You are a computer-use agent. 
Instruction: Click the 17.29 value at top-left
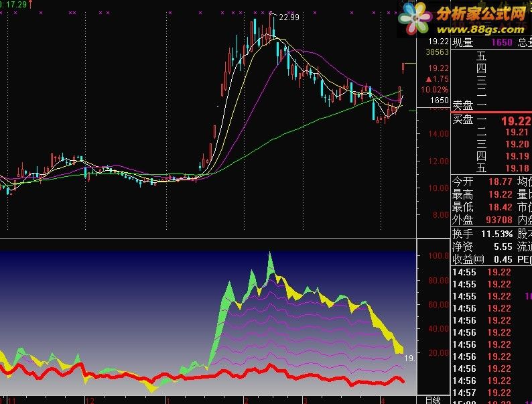coord(16,5)
